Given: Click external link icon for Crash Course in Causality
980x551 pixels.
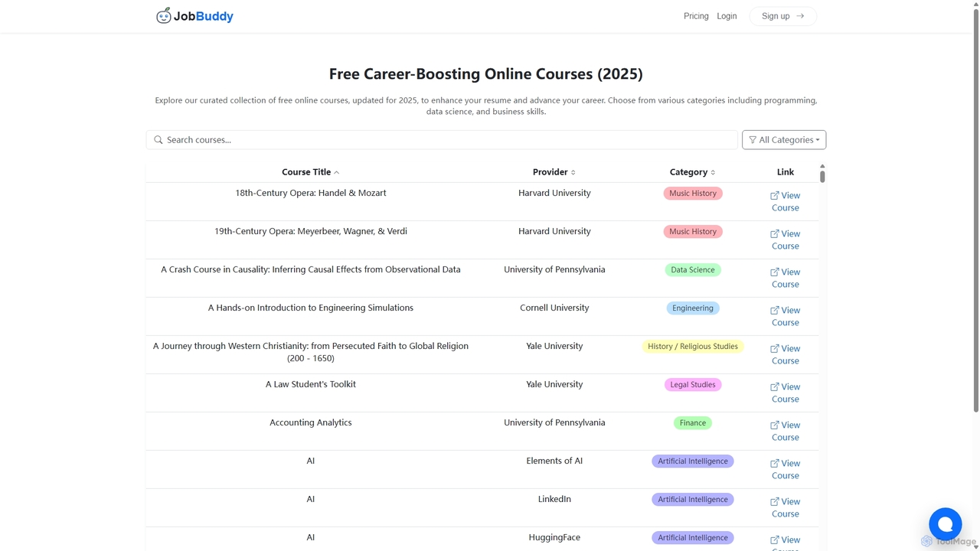Looking at the screenshot, I should [775, 272].
